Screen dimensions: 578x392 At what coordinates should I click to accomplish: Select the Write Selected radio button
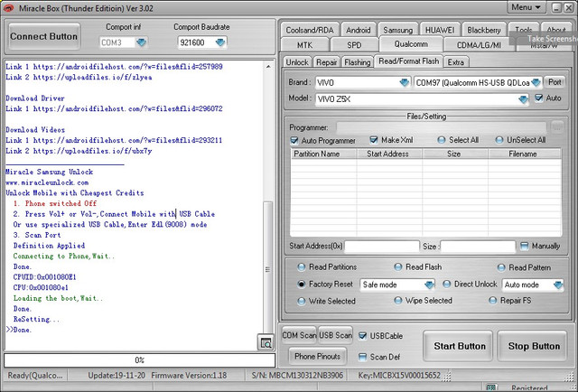pos(301,302)
